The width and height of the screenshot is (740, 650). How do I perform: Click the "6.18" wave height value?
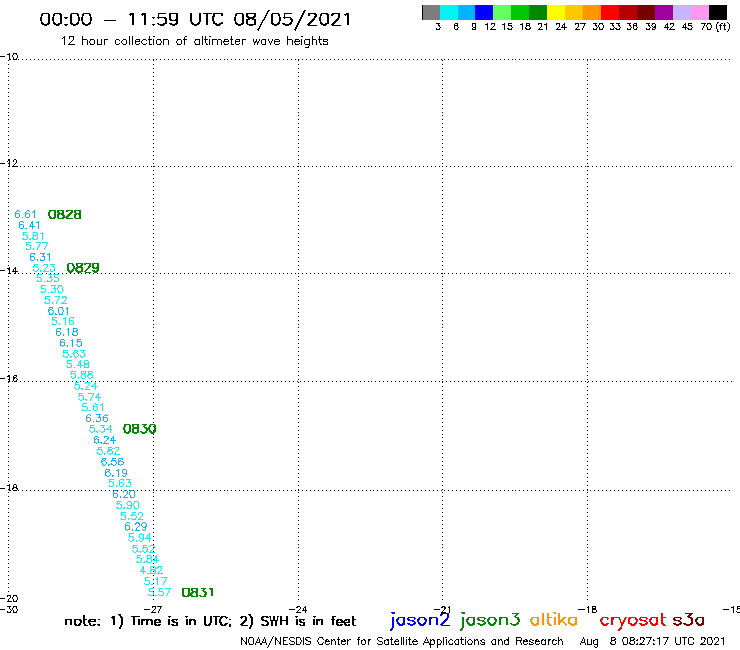(67, 332)
